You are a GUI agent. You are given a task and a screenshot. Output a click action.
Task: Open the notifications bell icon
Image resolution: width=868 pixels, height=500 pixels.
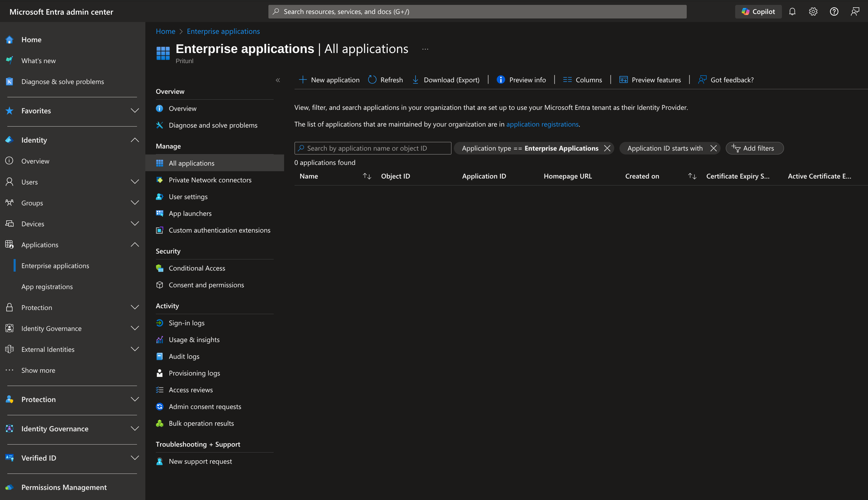tap(792, 12)
